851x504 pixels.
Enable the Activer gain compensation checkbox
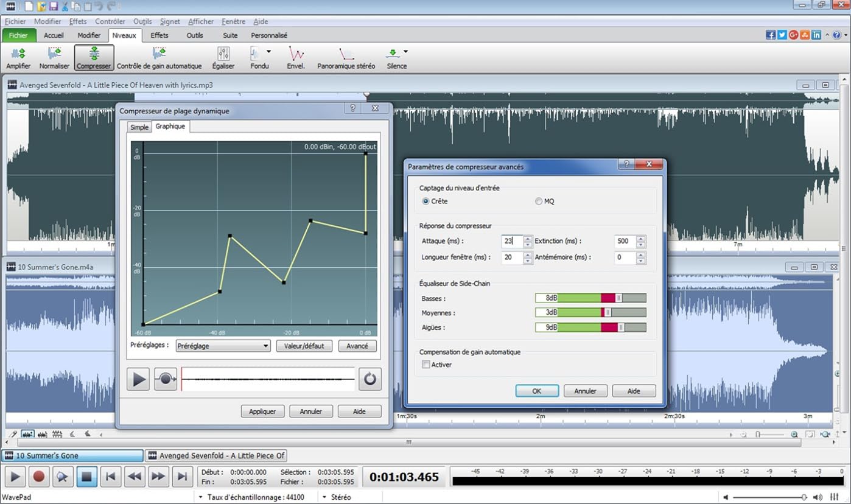pos(426,365)
